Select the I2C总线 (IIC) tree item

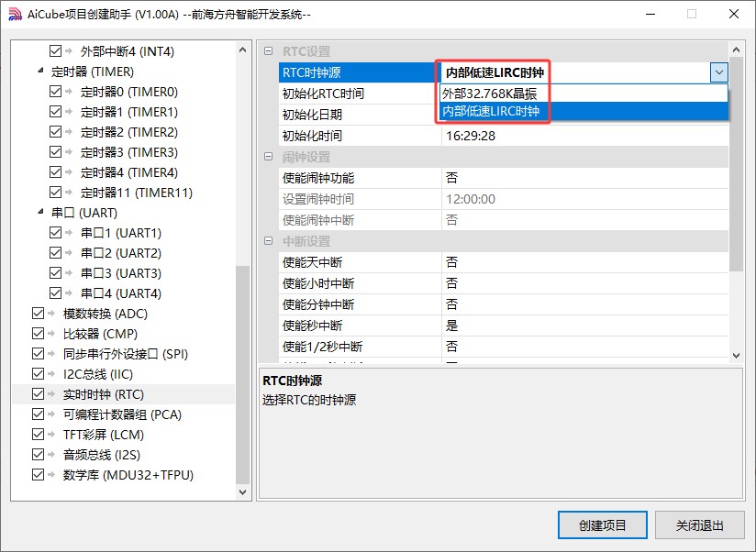click(98, 374)
